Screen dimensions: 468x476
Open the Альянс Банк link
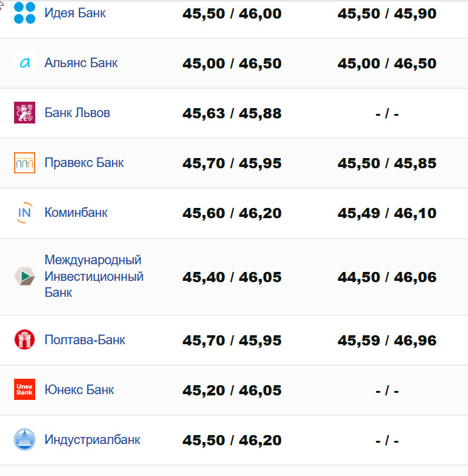pyautogui.click(x=81, y=63)
